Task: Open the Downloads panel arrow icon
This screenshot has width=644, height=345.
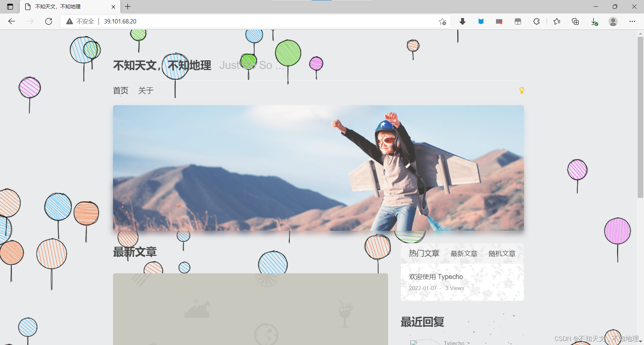Action: 463,21
